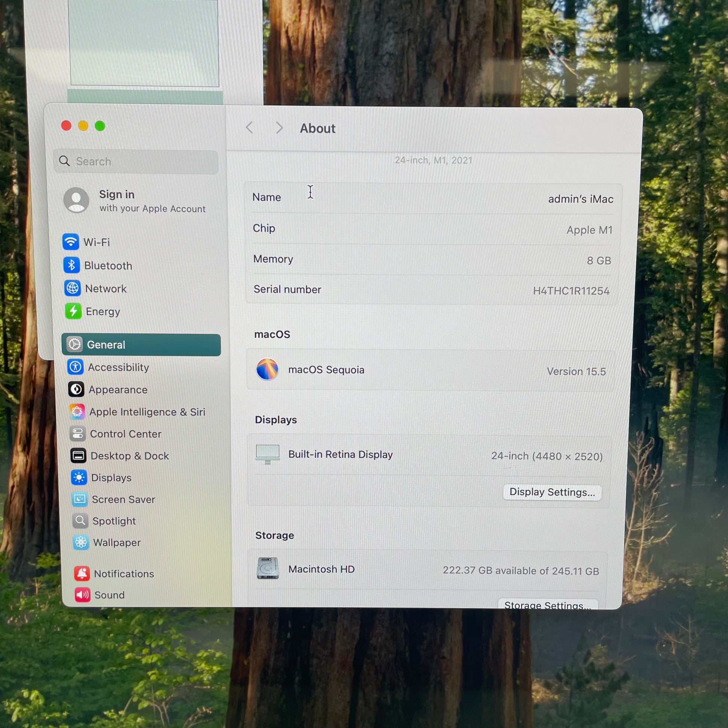Open the Notifications bell icon
The width and height of the screenshot is (728, 728).
(82, 573)
